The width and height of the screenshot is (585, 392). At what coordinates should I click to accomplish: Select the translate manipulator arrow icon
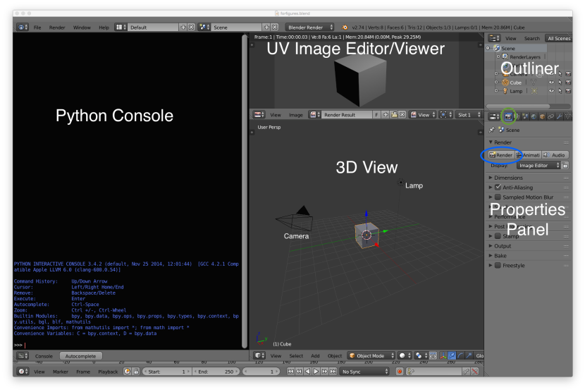pos(452,356)
